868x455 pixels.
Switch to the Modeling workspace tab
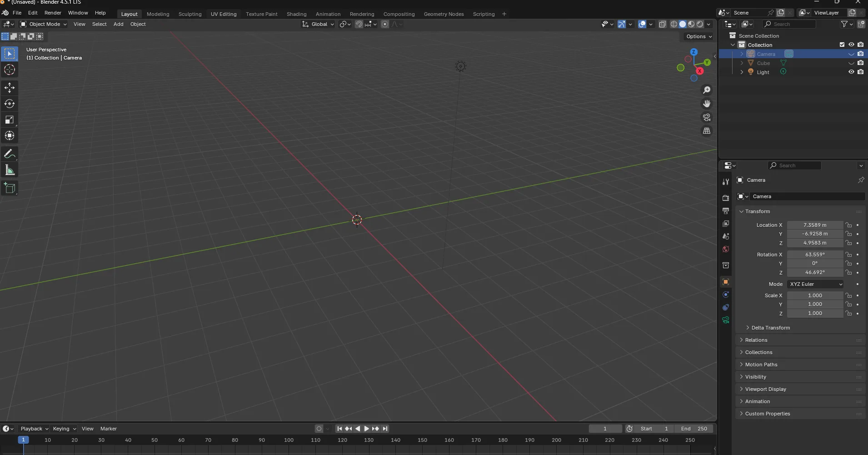point(158,14)
